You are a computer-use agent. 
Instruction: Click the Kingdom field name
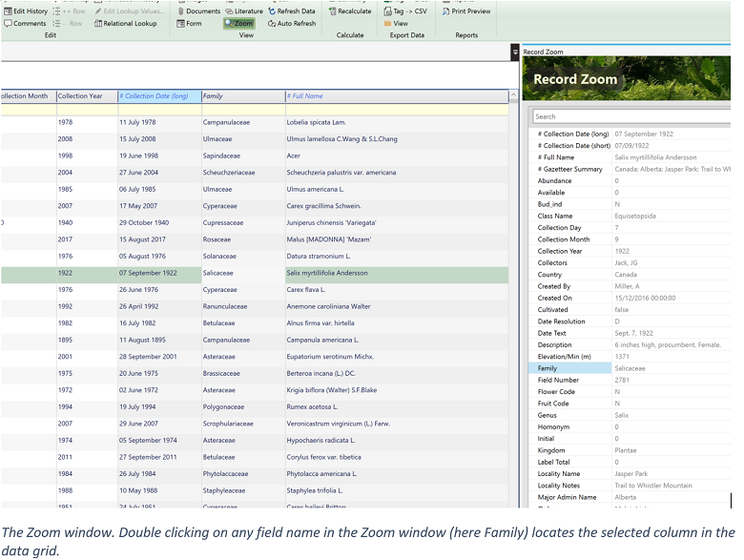551,450
